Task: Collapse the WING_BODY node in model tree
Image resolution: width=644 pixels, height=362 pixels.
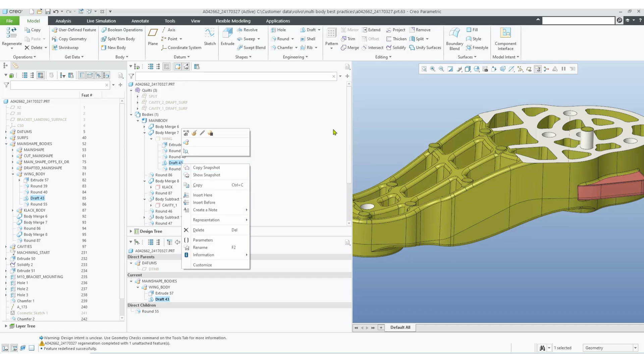Action: point(13,174)
